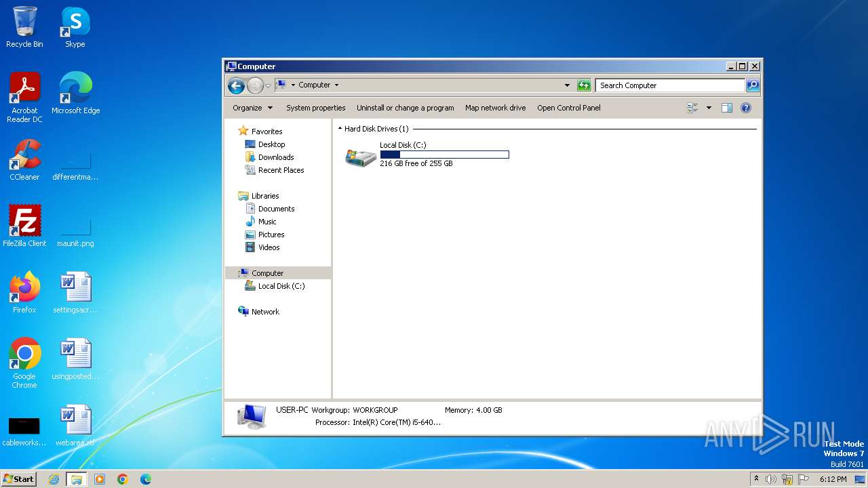Expand the breadcrumb arrow before Computer

coord(293,85)
